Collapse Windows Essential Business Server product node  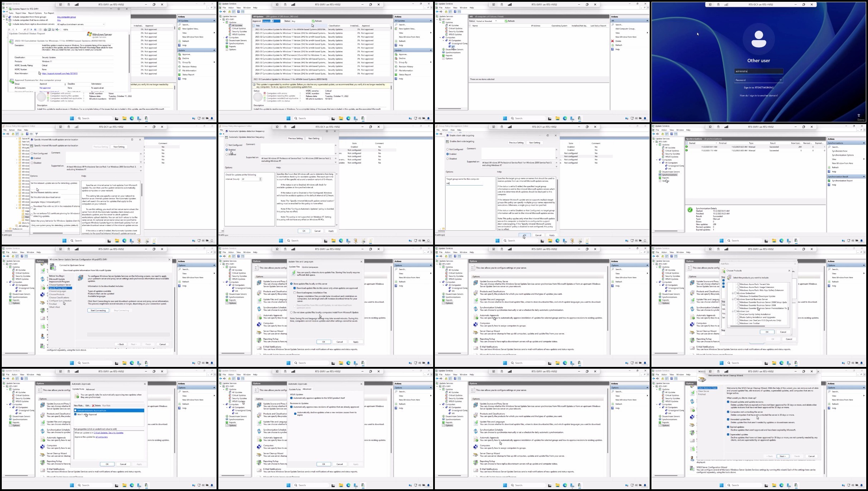(x=733, y=299)
